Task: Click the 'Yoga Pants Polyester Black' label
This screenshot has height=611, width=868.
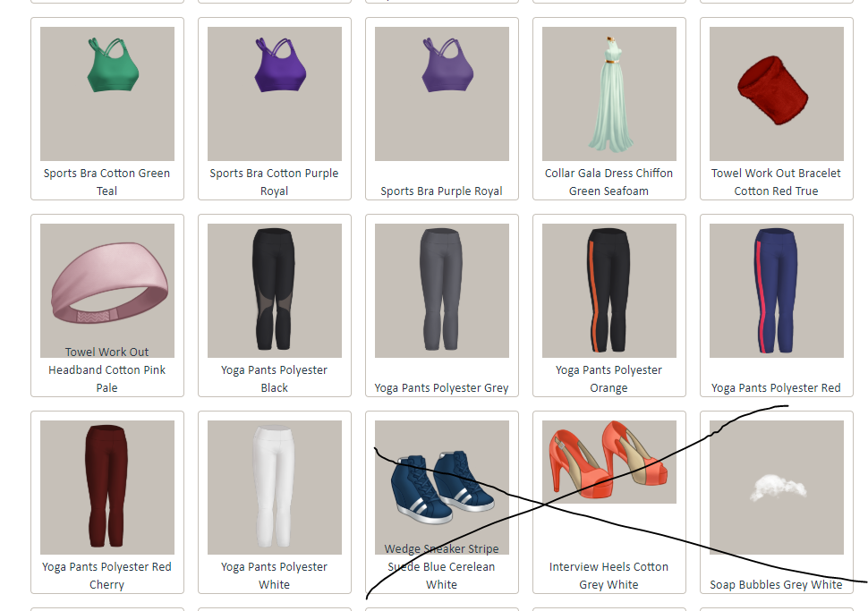Action: click(x=274, y=378)
